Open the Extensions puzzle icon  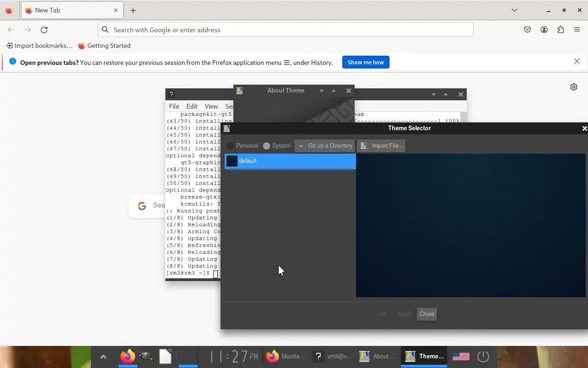point(560,30)
